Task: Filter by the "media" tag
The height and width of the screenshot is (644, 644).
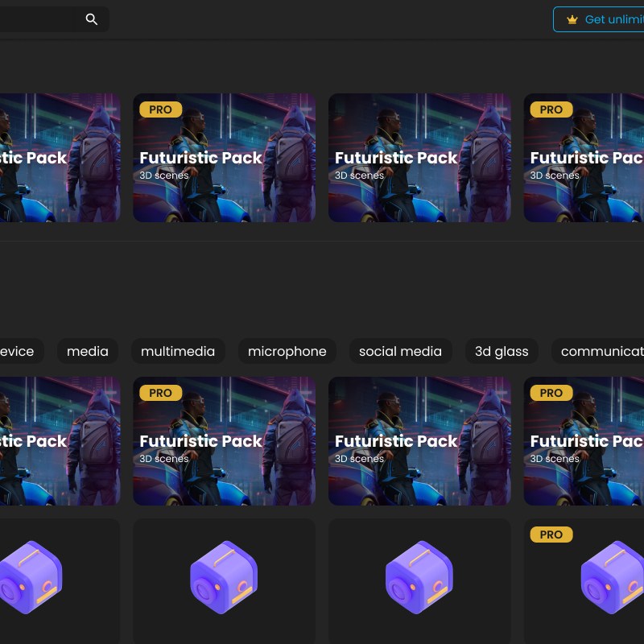Action: [x=88, y=351]
